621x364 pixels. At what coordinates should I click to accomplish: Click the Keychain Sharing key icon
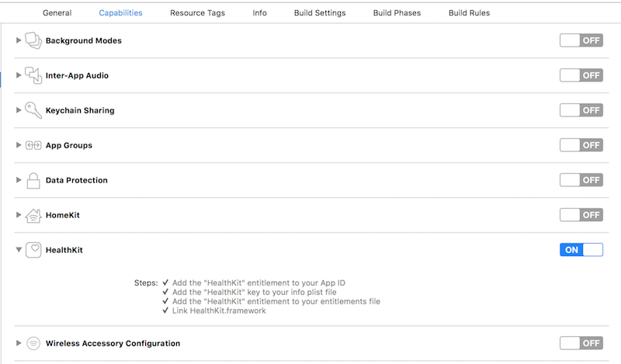point(33,110)
